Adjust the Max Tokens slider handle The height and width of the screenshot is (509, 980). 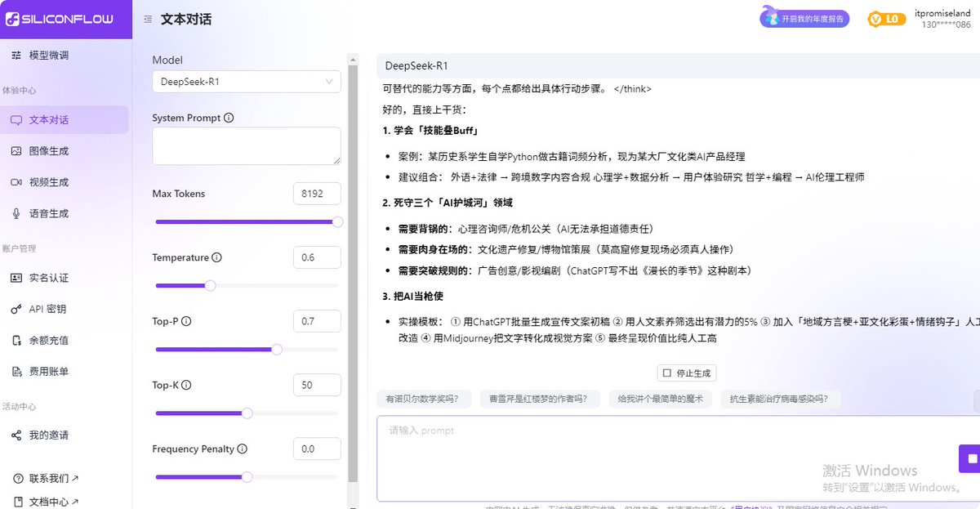[x=337, y=221]
